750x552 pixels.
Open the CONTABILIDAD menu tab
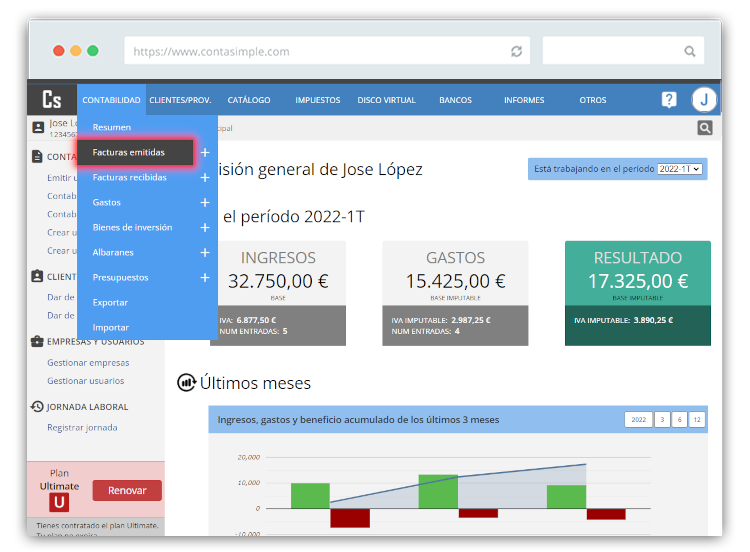pyautogui.click(x=111, y=100)
